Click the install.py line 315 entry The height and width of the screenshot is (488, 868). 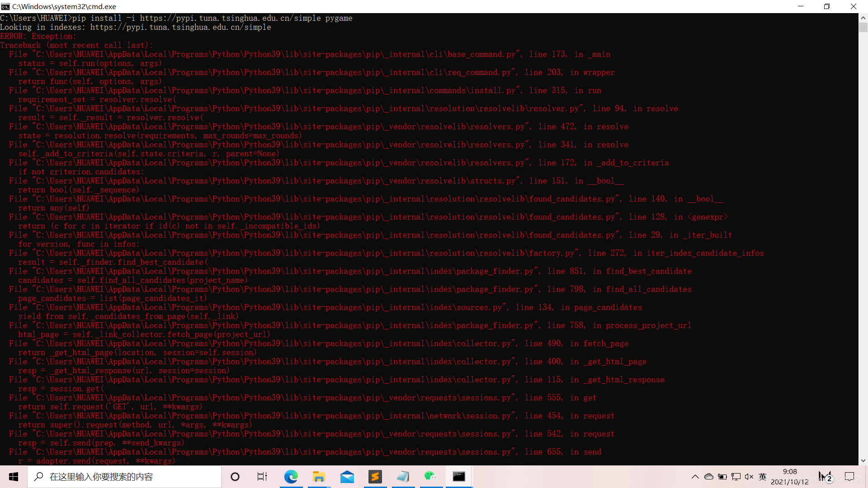click(x=305, y=90)
